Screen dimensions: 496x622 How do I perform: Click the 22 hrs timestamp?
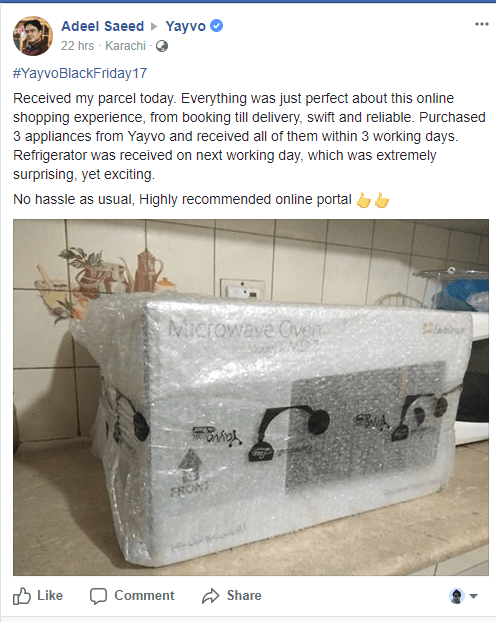(77, 46)
